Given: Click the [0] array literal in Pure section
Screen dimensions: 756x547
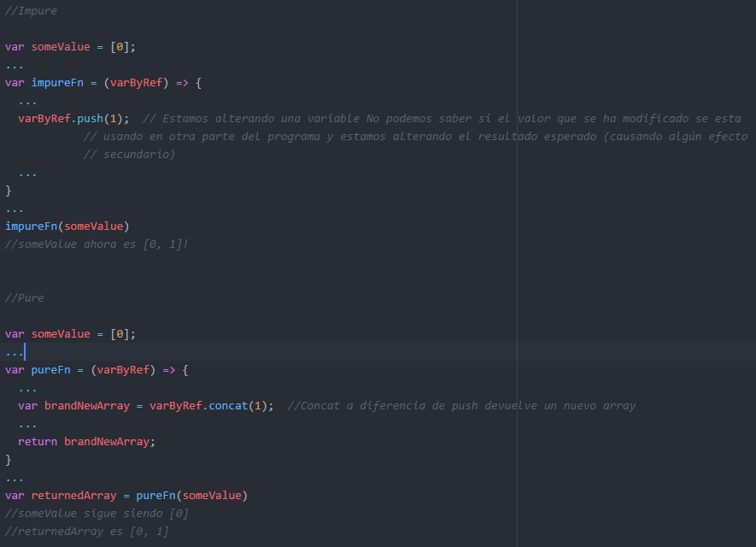Looking at the screenshot, I should tap(118, 333).
